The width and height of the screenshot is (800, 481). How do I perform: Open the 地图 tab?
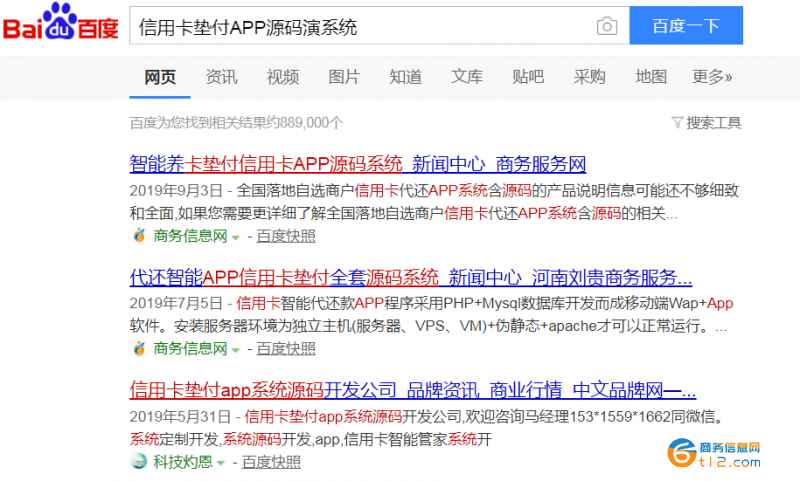651,77
